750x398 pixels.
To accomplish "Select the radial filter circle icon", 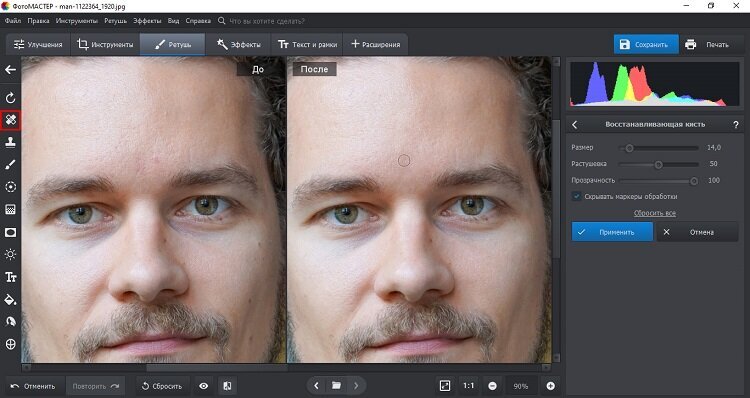I will point(11,187).
